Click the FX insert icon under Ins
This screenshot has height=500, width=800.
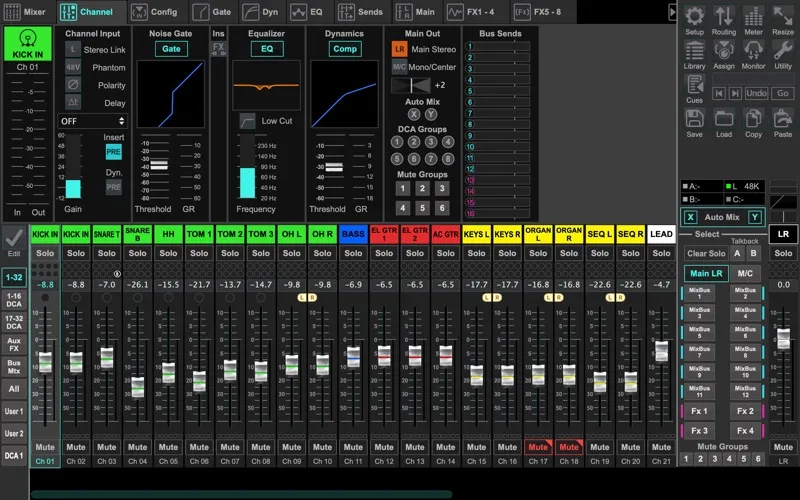point(218,49)
